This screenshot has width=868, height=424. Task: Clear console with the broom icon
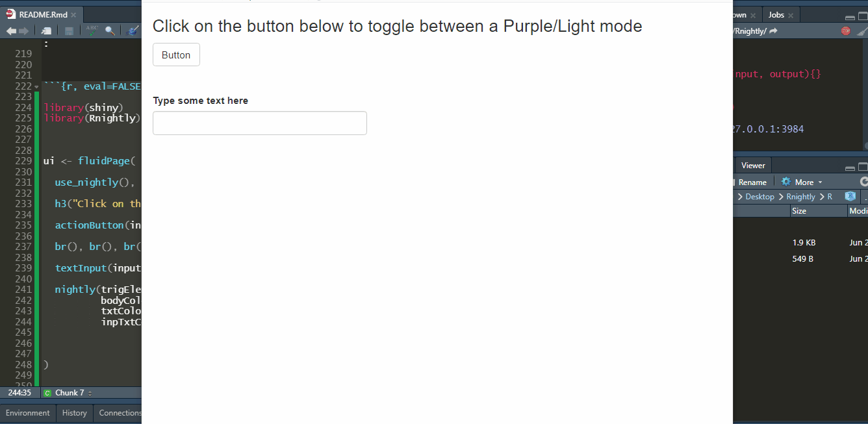(862, 31)
